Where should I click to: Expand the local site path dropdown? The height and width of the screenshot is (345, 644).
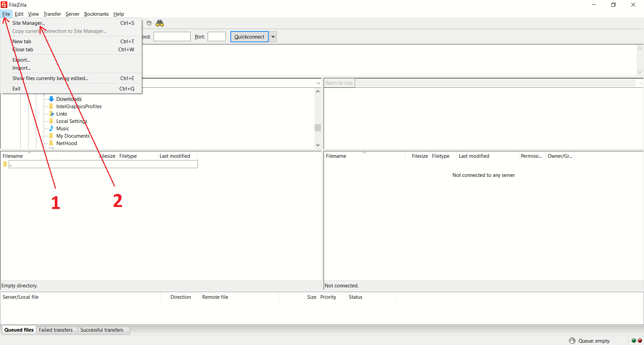click(x=318, y=83)
